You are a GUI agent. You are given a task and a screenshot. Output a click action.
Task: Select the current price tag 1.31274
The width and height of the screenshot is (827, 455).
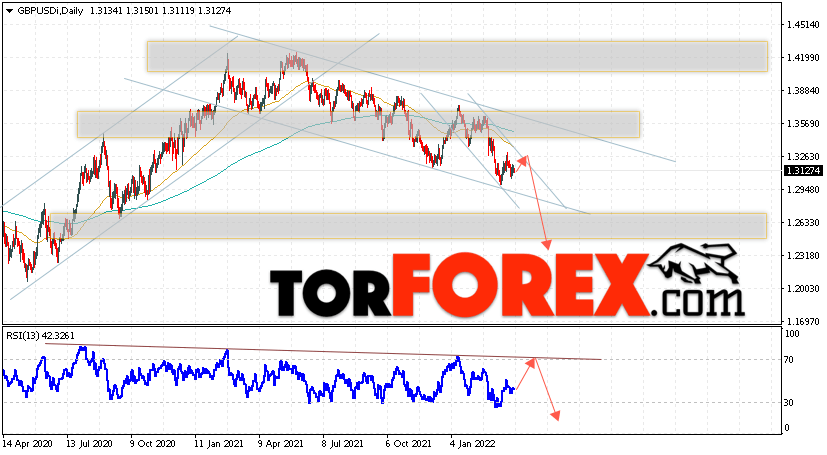(x=803, y=170)
